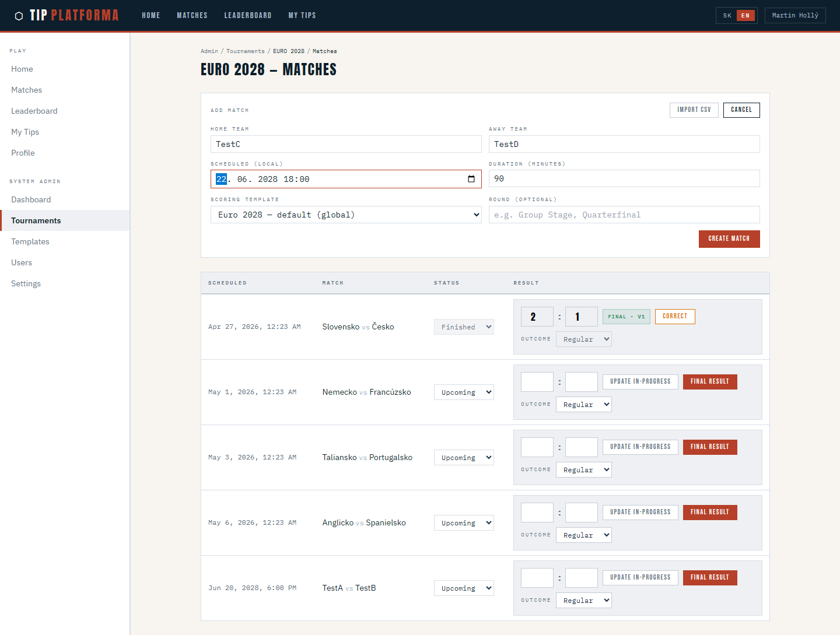Click the hexagon logo icon in header

point(19,16)
